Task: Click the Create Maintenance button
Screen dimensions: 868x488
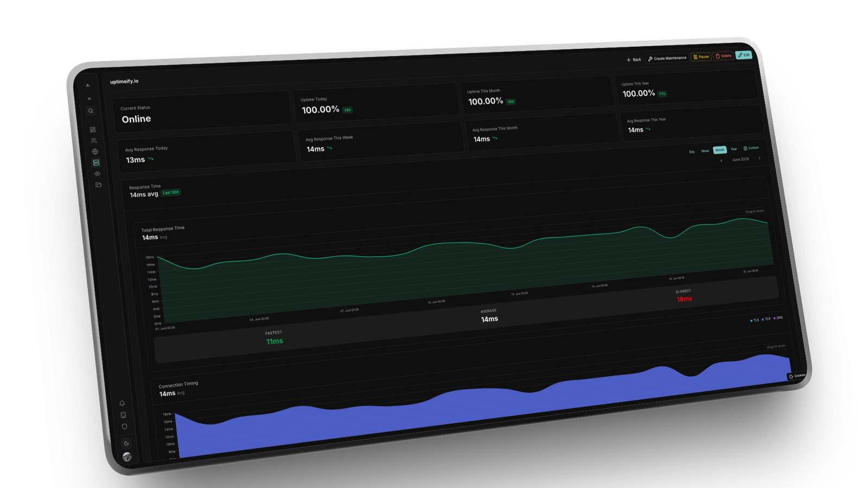Action: pos(667,58)
